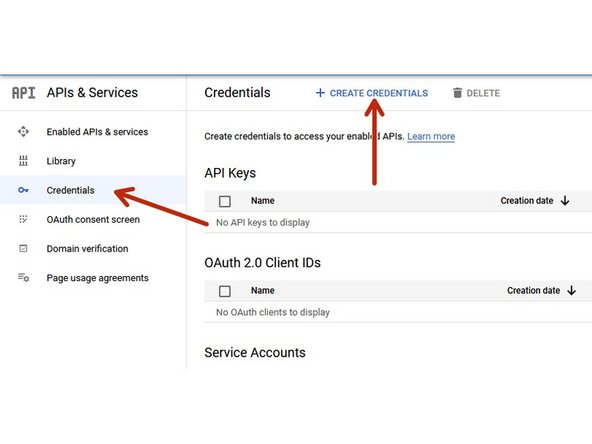Click the OAuth Client IDs Name column header

(x=263, y=290)
